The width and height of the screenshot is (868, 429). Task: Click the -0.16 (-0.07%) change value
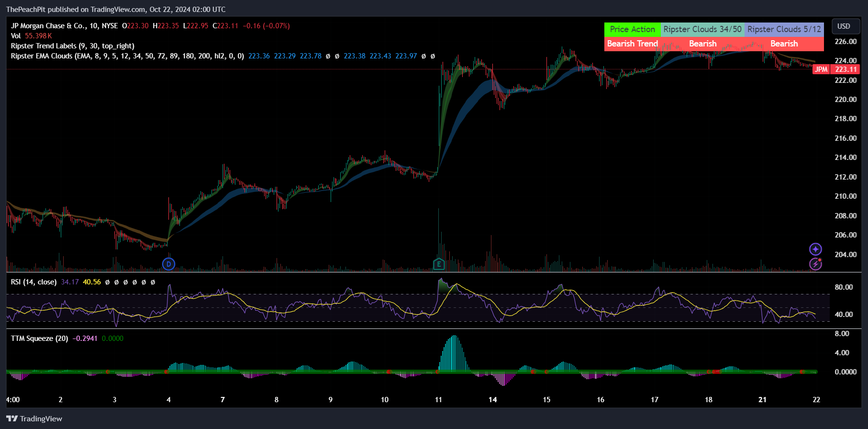[x=266, y=26]
